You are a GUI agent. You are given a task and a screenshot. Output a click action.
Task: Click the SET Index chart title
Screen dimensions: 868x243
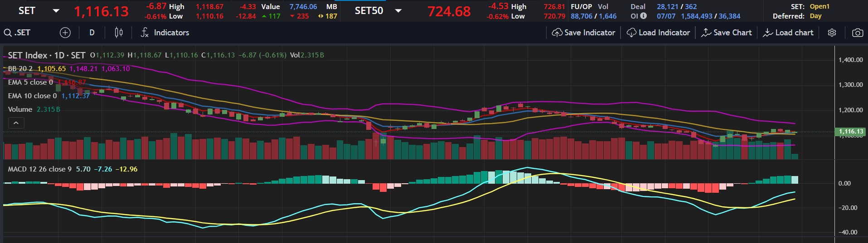(47, 55)
